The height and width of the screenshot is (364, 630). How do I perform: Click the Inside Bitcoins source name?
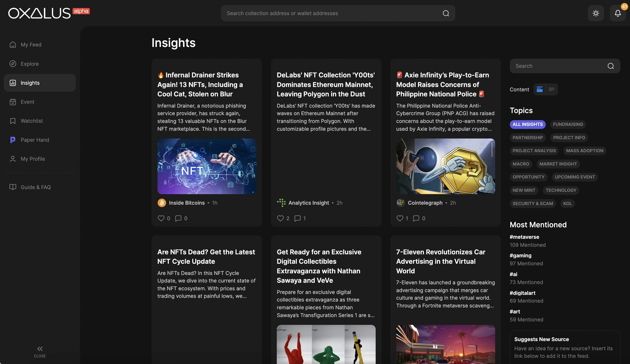tap(187, 203)
